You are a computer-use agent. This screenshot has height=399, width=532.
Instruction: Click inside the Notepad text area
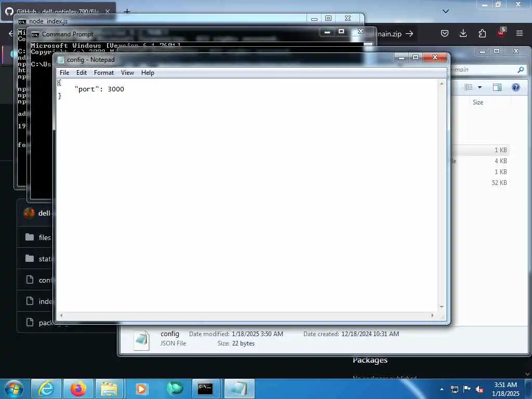[247, 195]
